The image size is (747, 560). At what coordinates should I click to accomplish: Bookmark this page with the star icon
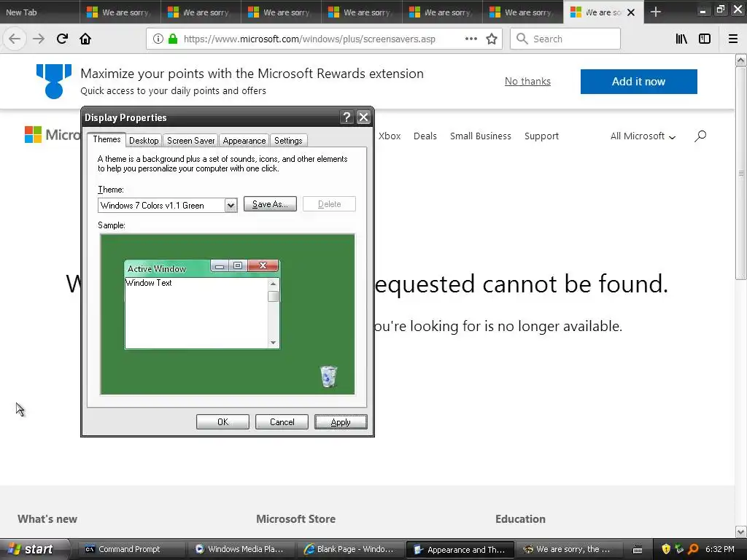point(492,39)
